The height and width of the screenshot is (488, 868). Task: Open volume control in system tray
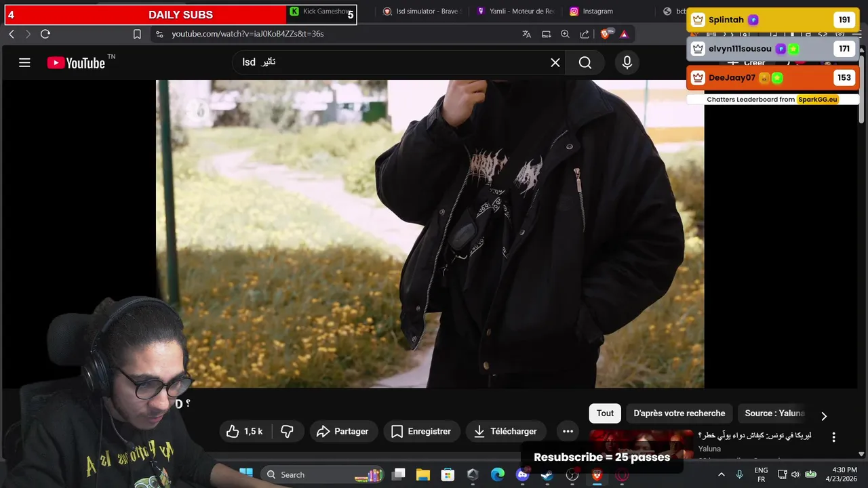pyautogui.click(x=795, y=474)
